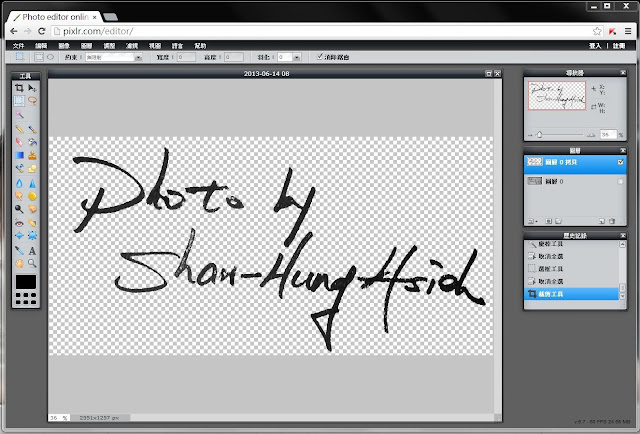
Task: Select the Blur water drop tool
Action: pos(19,183)
